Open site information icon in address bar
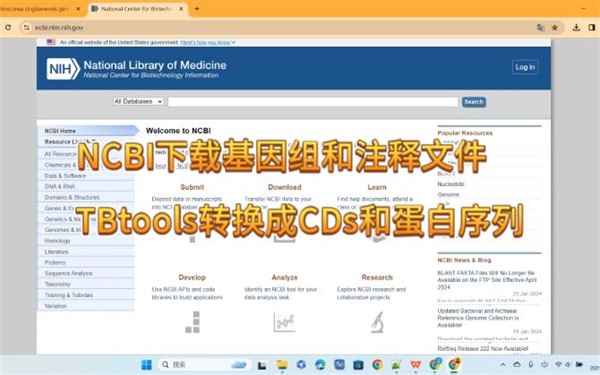This screenshot has height=375, width=600. 26,28
